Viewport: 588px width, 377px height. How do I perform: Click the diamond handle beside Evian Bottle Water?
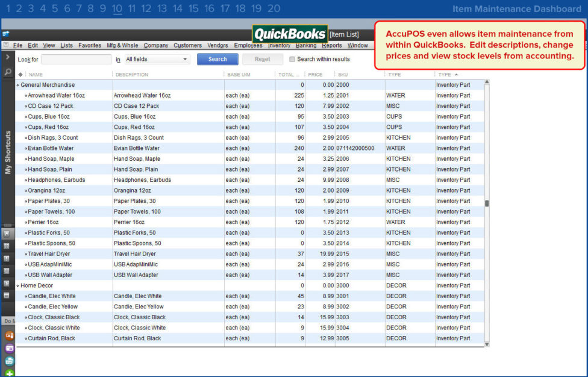(26, 148)
